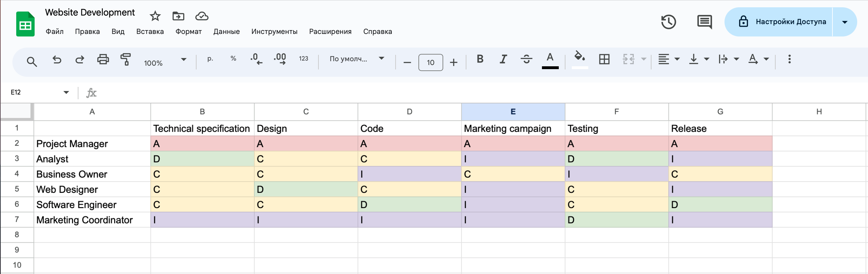Toggle italic formatting
The height and width of the screenshot is (274, 868).
click(x=503, y=59)
